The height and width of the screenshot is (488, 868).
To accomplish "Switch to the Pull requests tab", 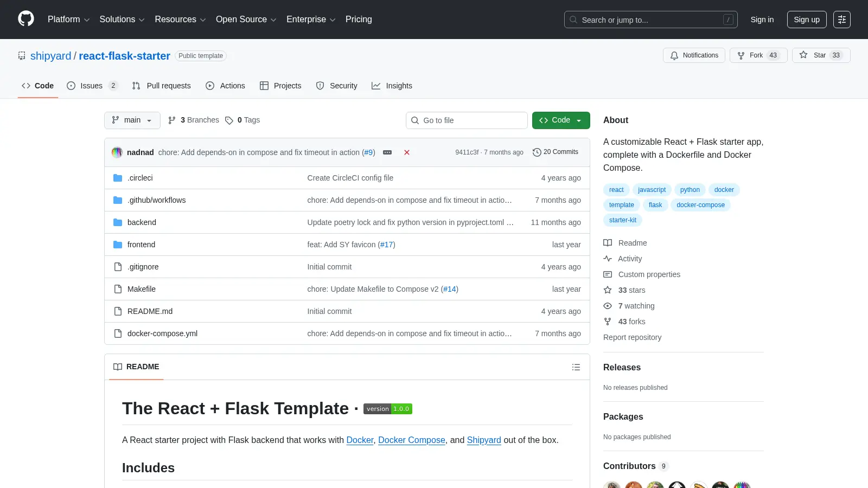I will tap(162, 86).
